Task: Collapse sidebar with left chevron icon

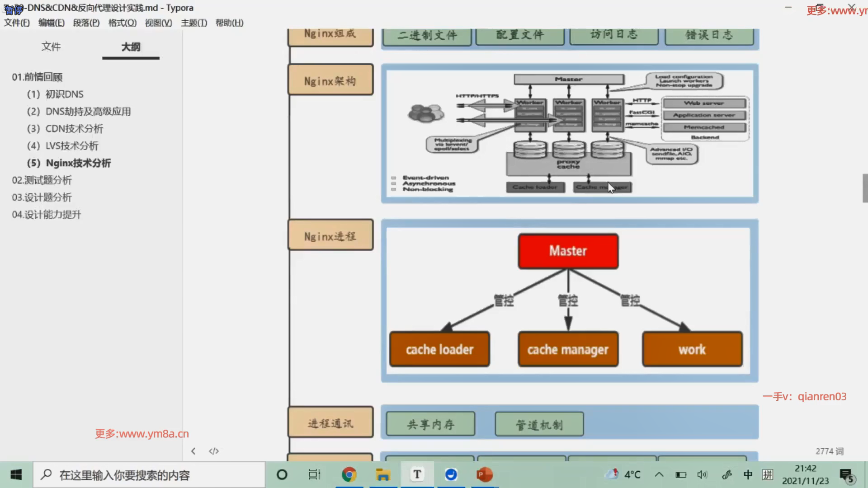Action: pyautogui.click(x=193, y=451)
